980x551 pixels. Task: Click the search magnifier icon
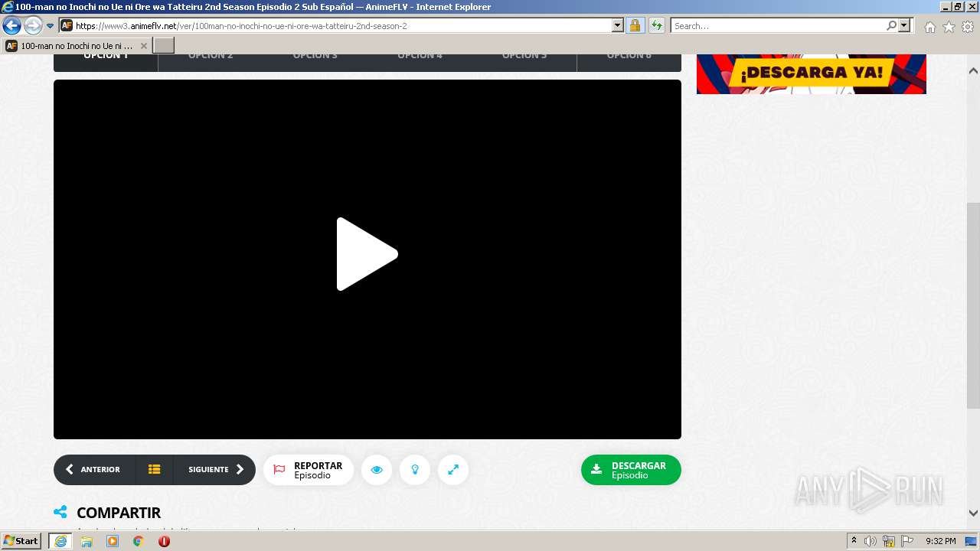pyautogui.click(x=891, y=26)
